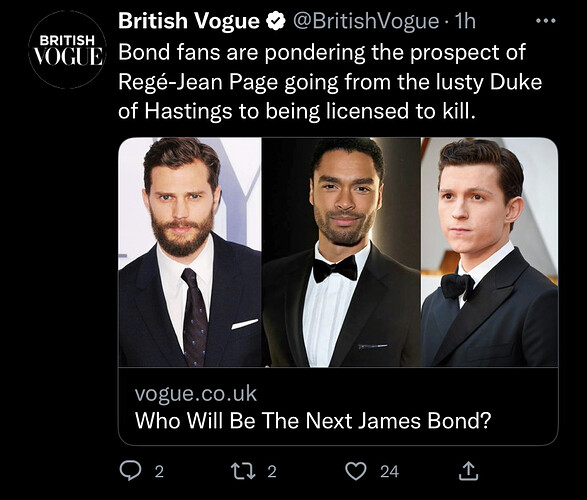Image resolution: width=587 pixels, height=500 pixels.
Task: Click the verified badge next to British Vogue
Action: [276, 21]
